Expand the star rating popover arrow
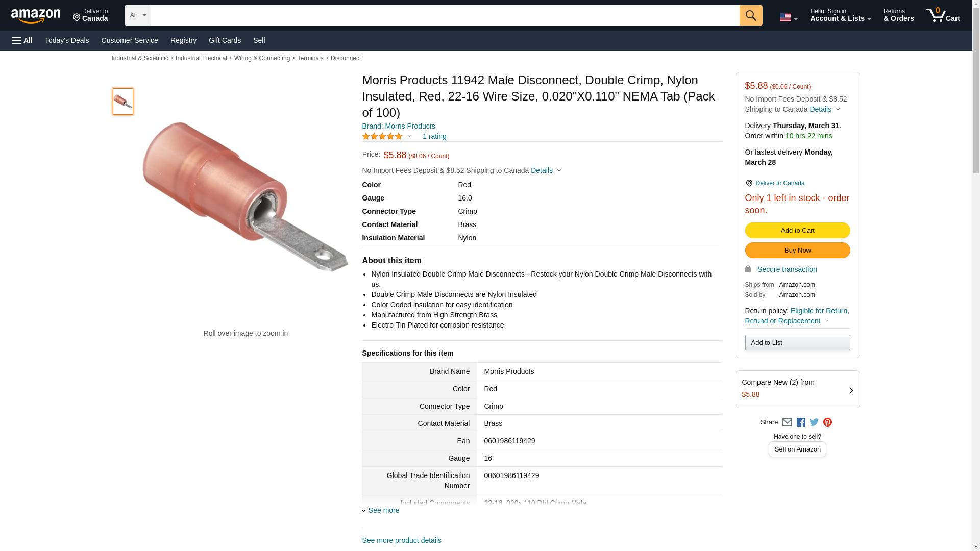The width and height of the screenshot is (980, 551). pos(409,136)
